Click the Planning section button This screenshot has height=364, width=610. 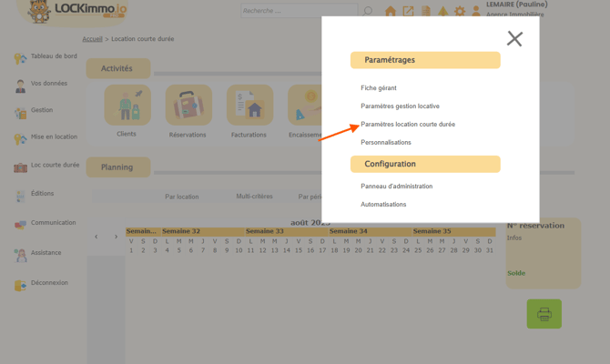pyautogui.click(x=118, y=167)
